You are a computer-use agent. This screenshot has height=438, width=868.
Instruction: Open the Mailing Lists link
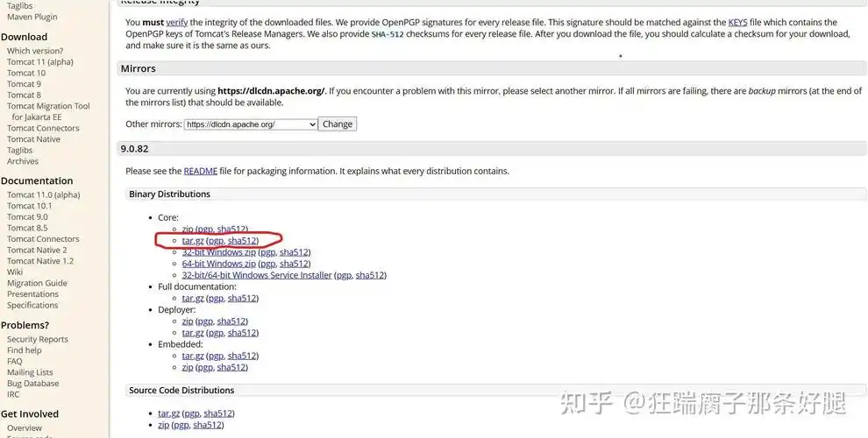30,373
